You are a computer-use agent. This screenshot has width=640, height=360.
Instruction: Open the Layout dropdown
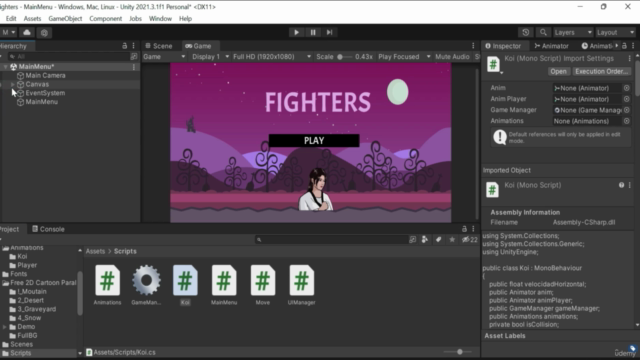pyautogui.click(x=615, y=32)
